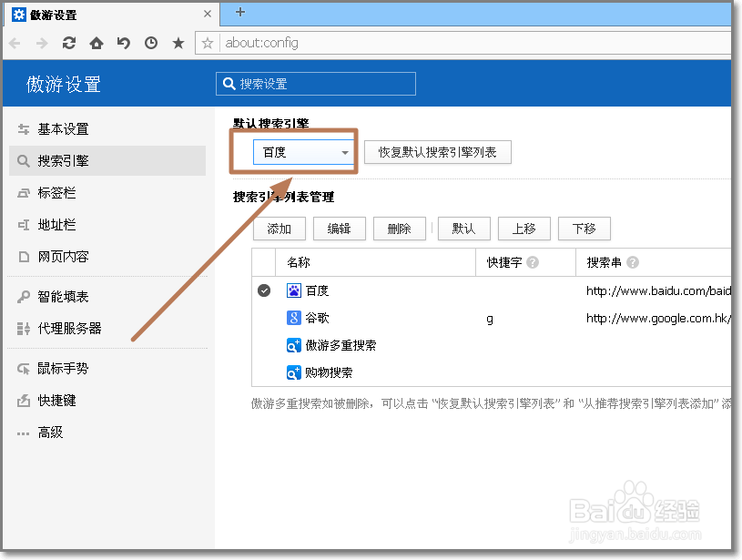Viewport: 742px width, 560px height.
Task: Toggle the checkmark beside 百度 row
Action: [x=264, y=290]
